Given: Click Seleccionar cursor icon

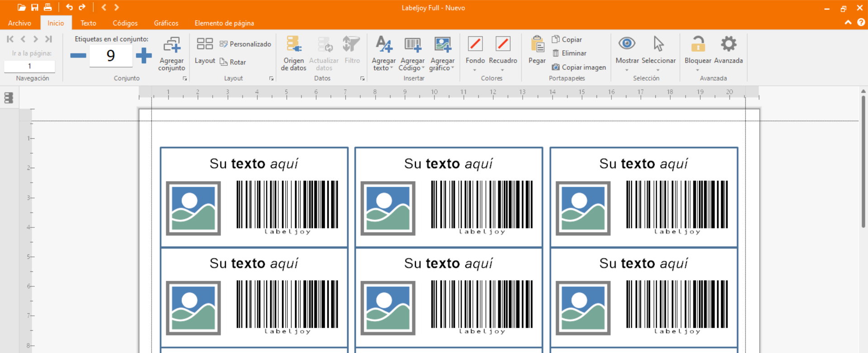Looking at the screenshot, I should coord(658,44).
